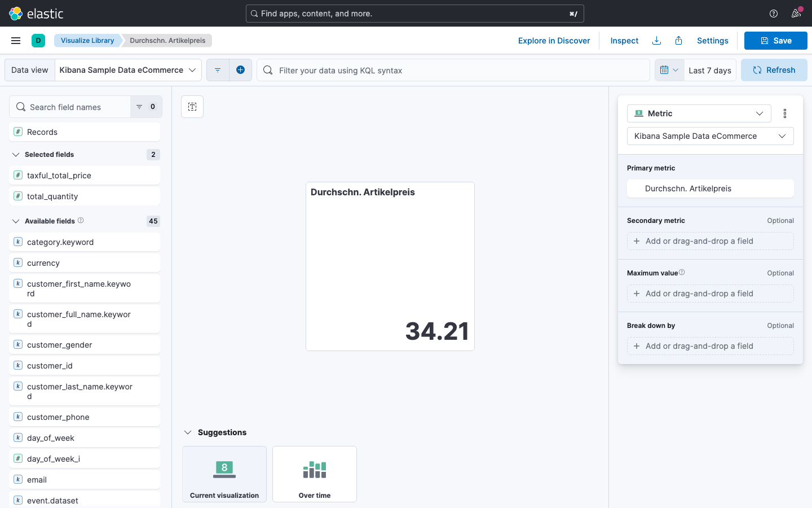Click the share icon in toolbar
812x508 pixels.
pos(679,41)
